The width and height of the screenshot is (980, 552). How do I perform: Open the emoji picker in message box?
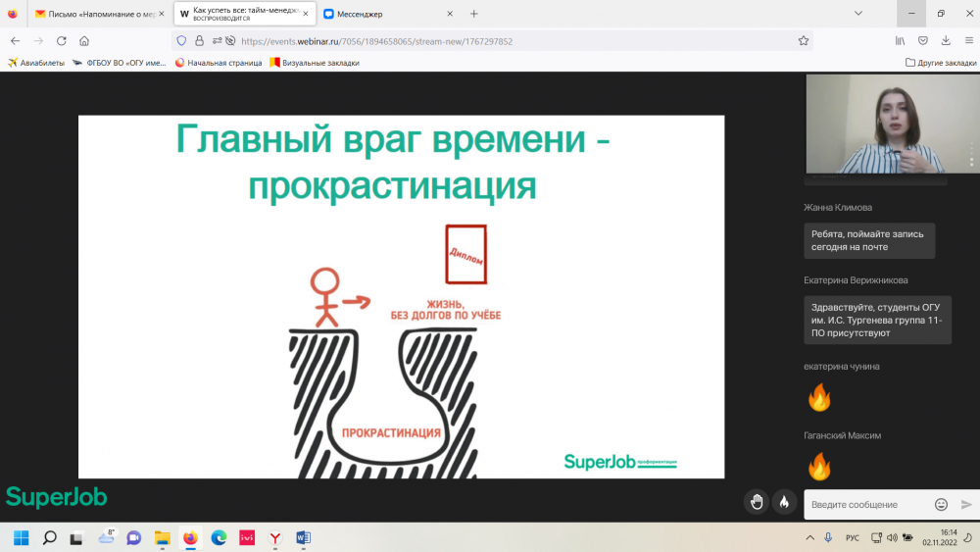[x=941, y=504]
